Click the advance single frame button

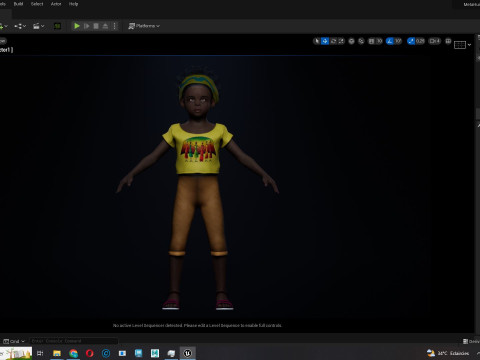point(86,26)
